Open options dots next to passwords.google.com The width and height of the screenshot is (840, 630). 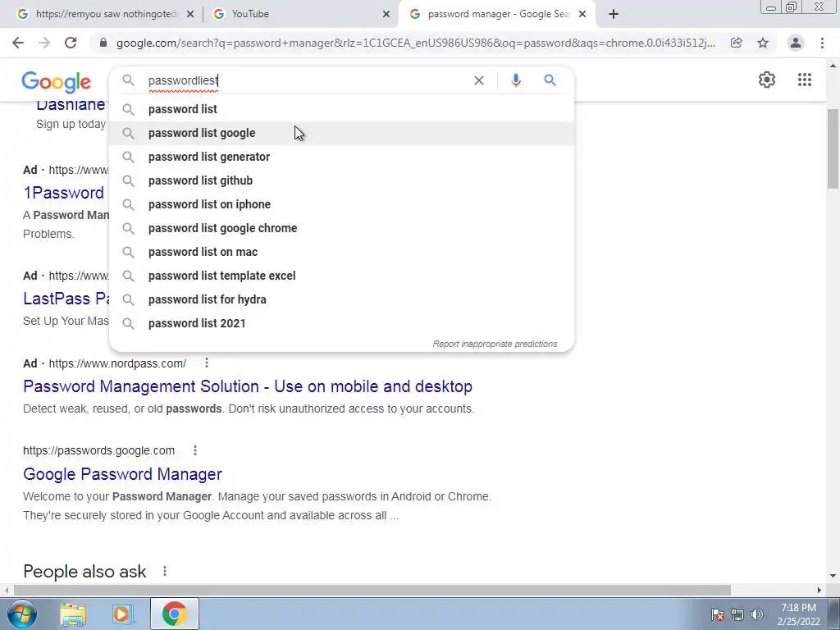tap(195, 450)
